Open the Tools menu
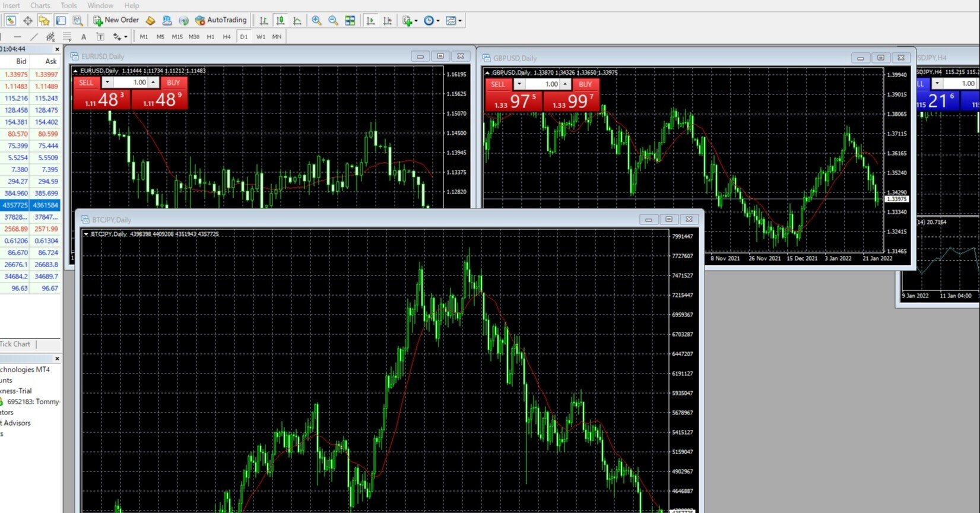This screenshot has height=513, width=980. point(69,5)
